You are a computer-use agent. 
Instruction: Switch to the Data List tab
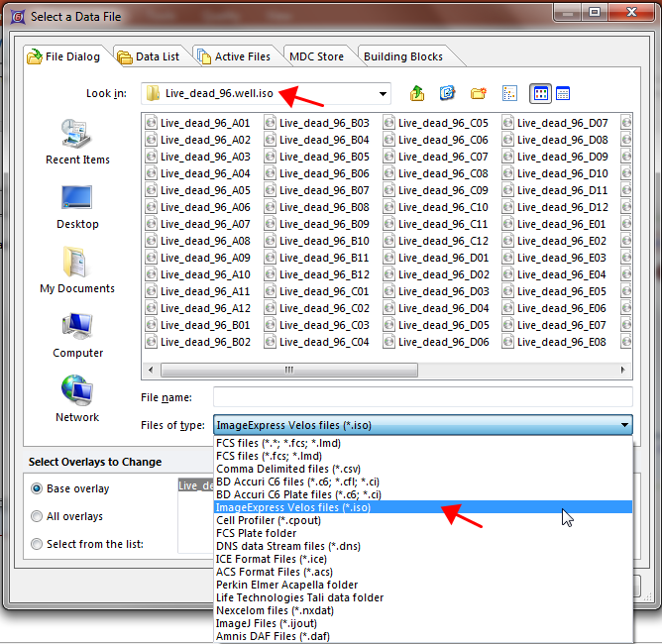pos(149,56)
